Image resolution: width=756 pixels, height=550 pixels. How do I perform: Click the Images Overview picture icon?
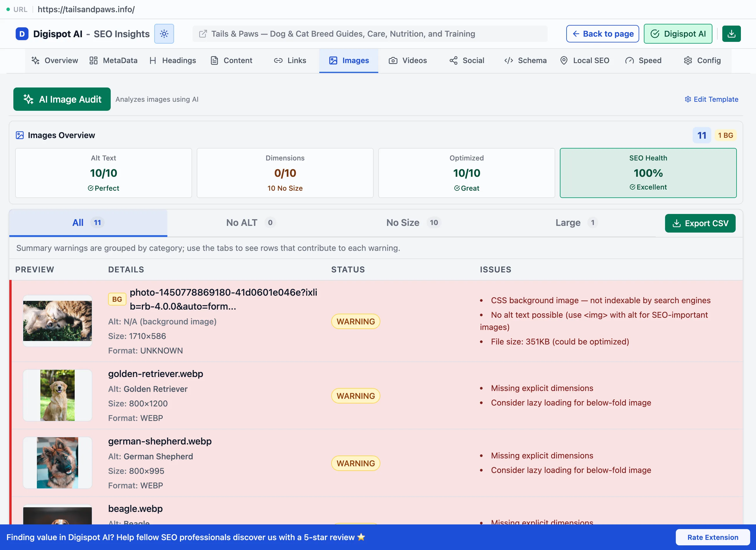pos(20,135)
